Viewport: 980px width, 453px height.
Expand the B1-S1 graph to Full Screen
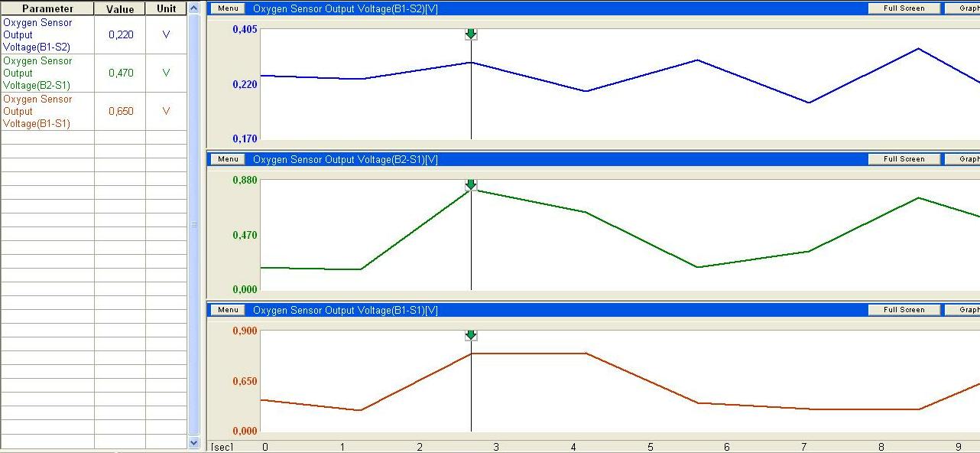[904, 310]
